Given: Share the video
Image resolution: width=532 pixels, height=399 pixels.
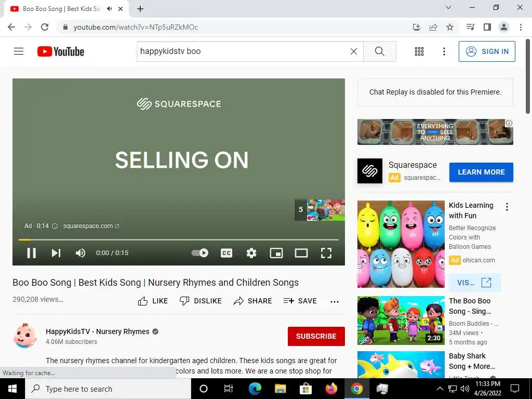Looking at the screenshot, I should [253, 301].
